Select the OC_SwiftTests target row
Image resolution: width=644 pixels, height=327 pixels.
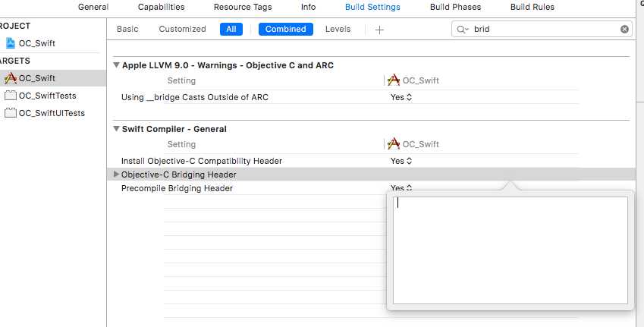53,96
